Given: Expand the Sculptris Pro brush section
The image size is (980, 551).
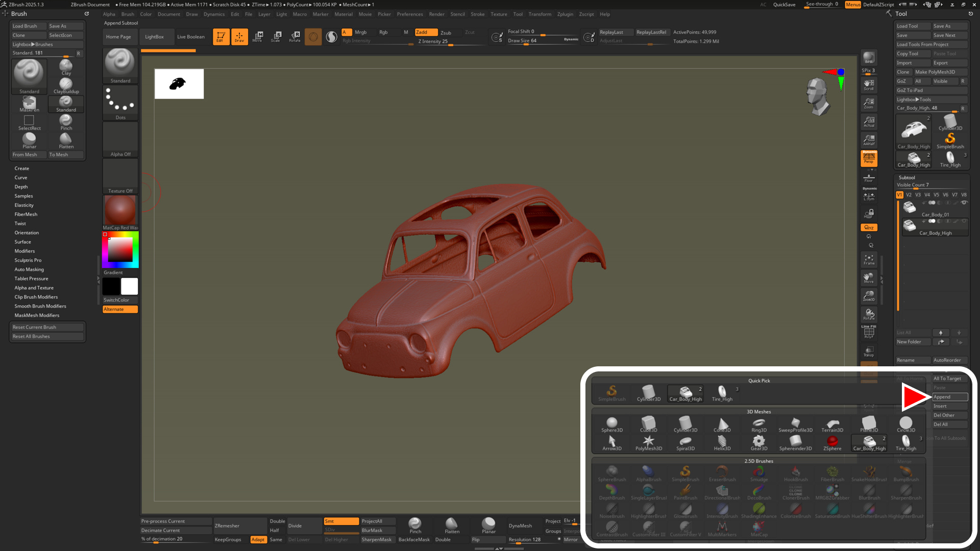Looking at the screenshot, I should click(x=28, y=260).
